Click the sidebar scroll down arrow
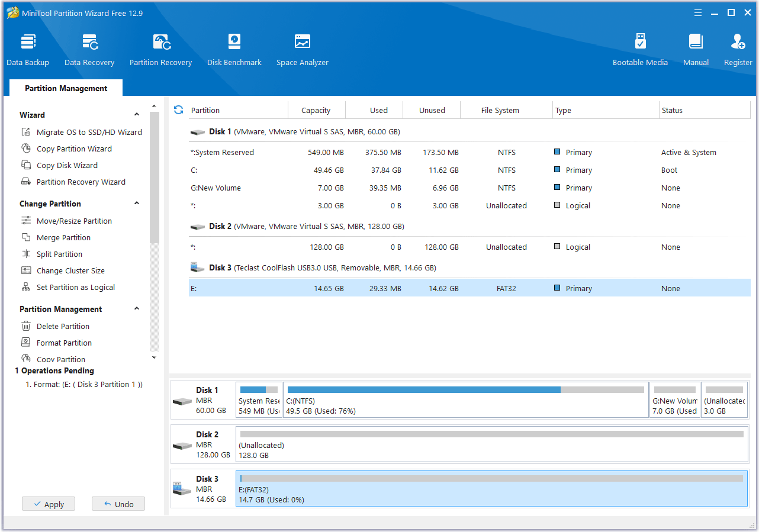This screenshot has height=532, width=759. pos(155,357)
